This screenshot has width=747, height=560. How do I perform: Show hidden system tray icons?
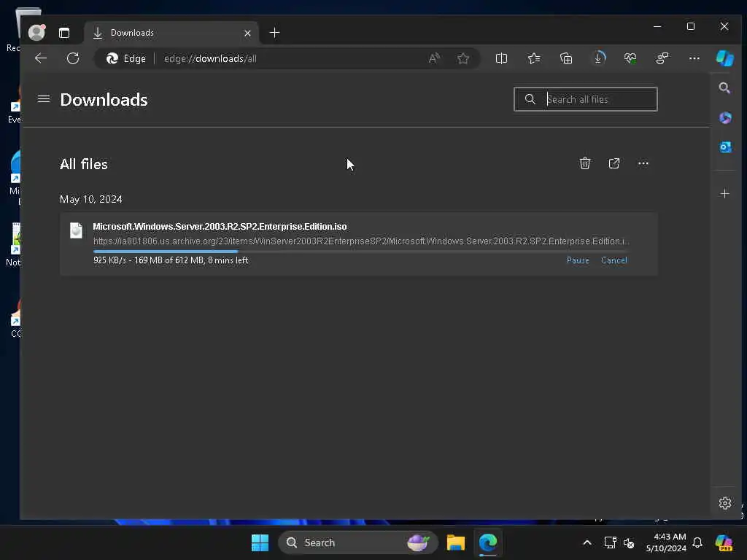point(587,542)
